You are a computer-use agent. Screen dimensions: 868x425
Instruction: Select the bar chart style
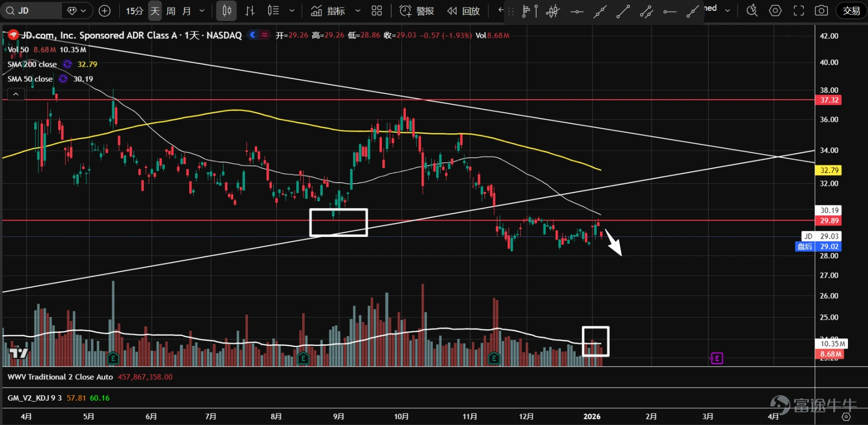[x=250, y=11]
